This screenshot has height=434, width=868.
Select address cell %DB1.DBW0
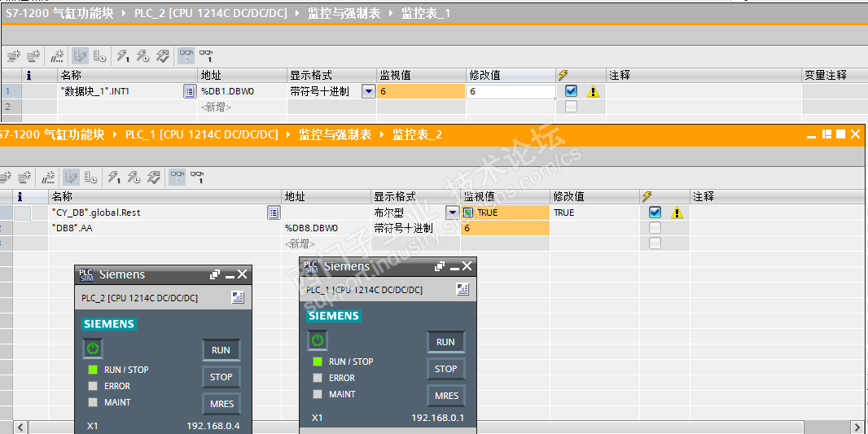243,92
